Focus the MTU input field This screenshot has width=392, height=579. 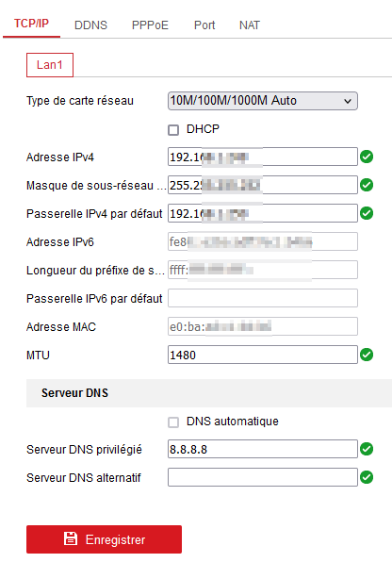pyautogui.click(x=263, y=355)
